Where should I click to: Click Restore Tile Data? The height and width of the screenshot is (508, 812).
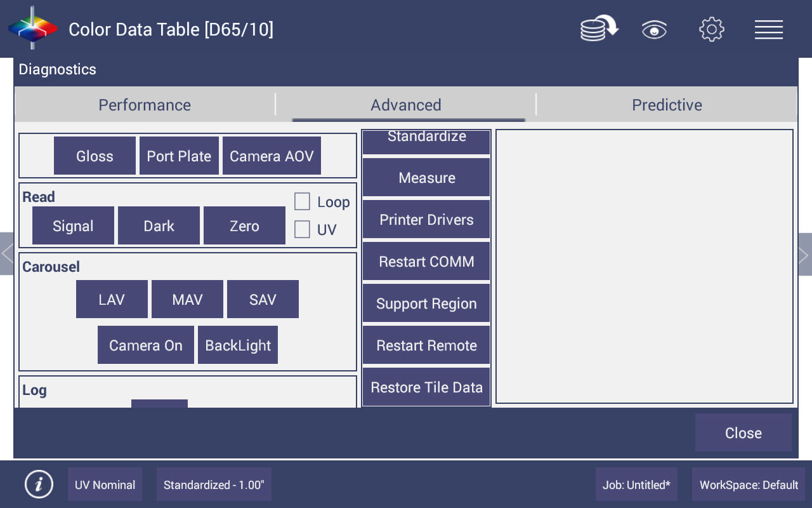point(426,387)
